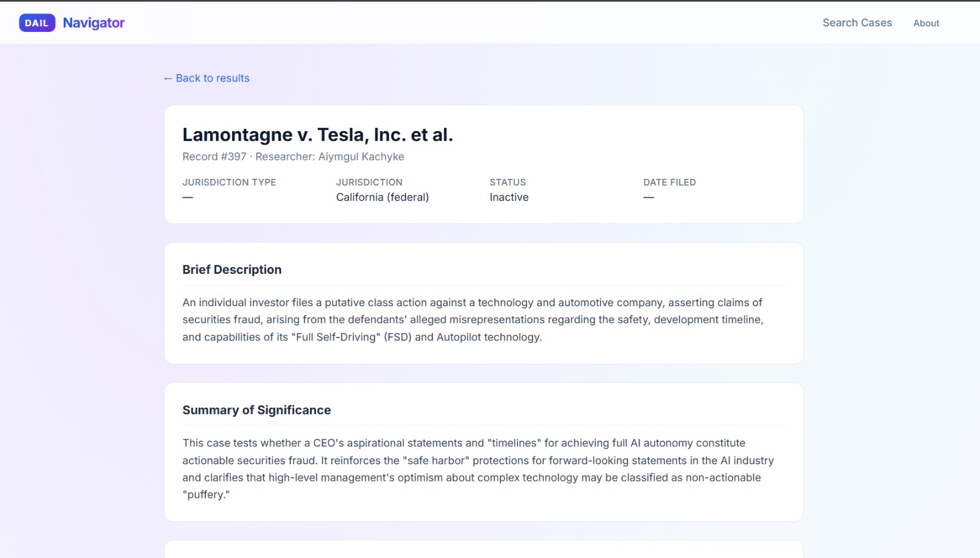
Task: Go back to results
Action: [x=206, y=78]
